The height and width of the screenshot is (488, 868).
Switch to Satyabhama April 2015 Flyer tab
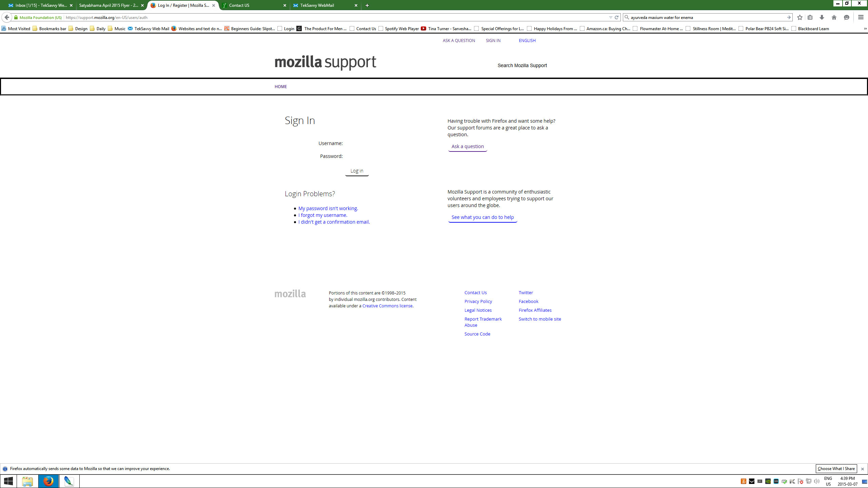pyautogui.click(x=111, y=5)
